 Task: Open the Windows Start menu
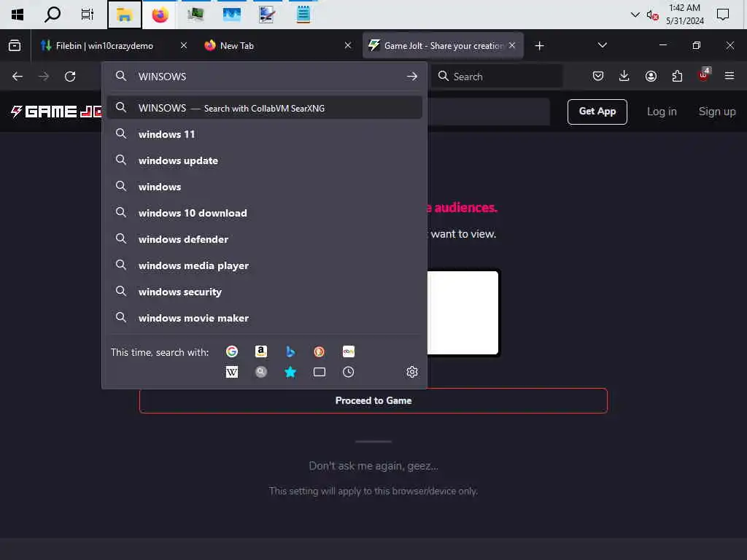pos(18,15)
